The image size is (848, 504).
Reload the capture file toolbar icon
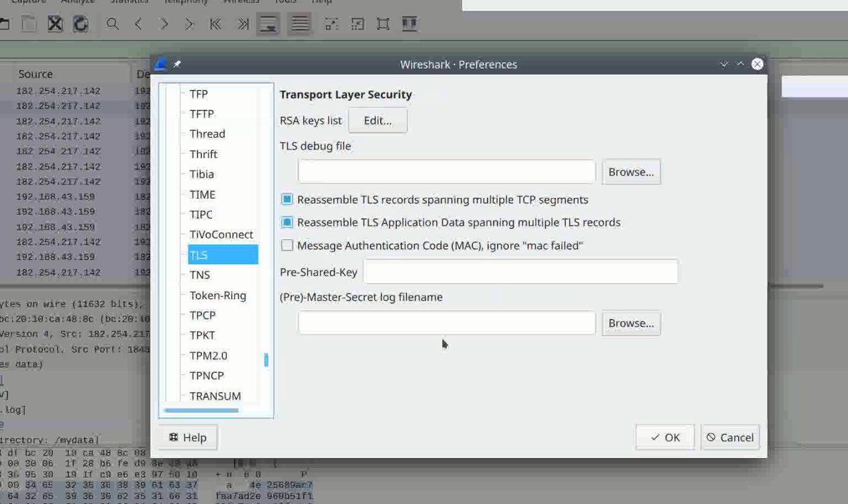(x=81, y=24)
